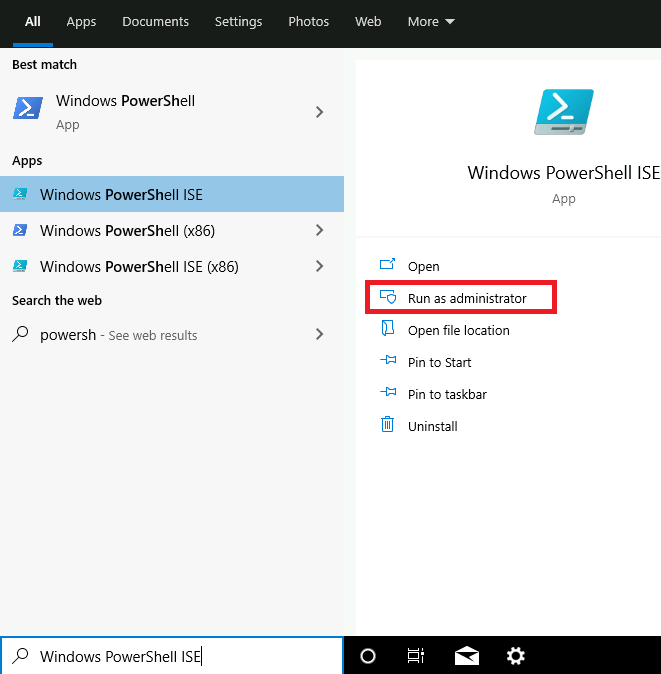Choose Pin to Start
The width and height of the screenshot is (661, 674).
(439, 362)
